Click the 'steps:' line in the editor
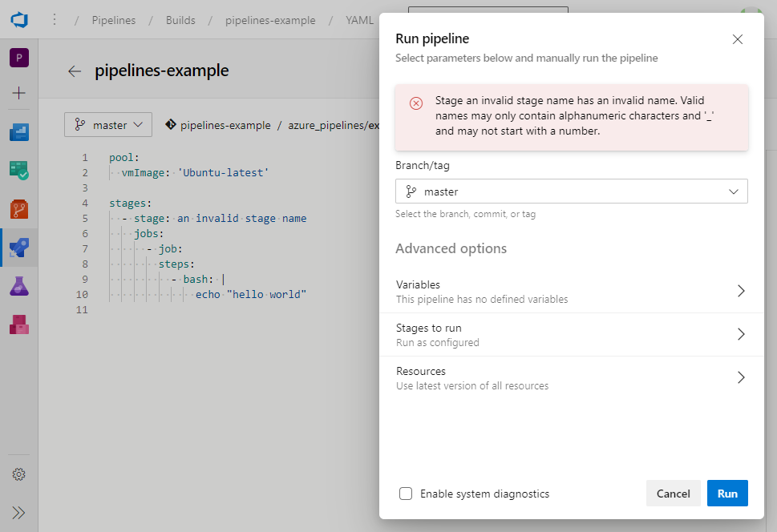 tap(176, 264)
